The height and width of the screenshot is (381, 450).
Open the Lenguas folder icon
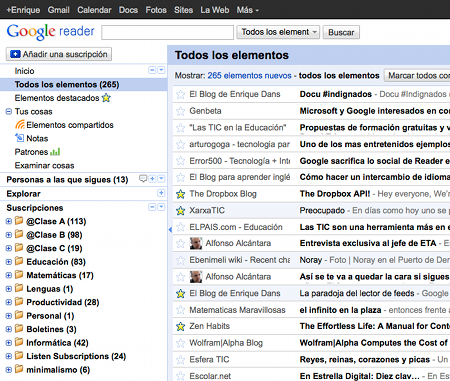tap(19, 288)
